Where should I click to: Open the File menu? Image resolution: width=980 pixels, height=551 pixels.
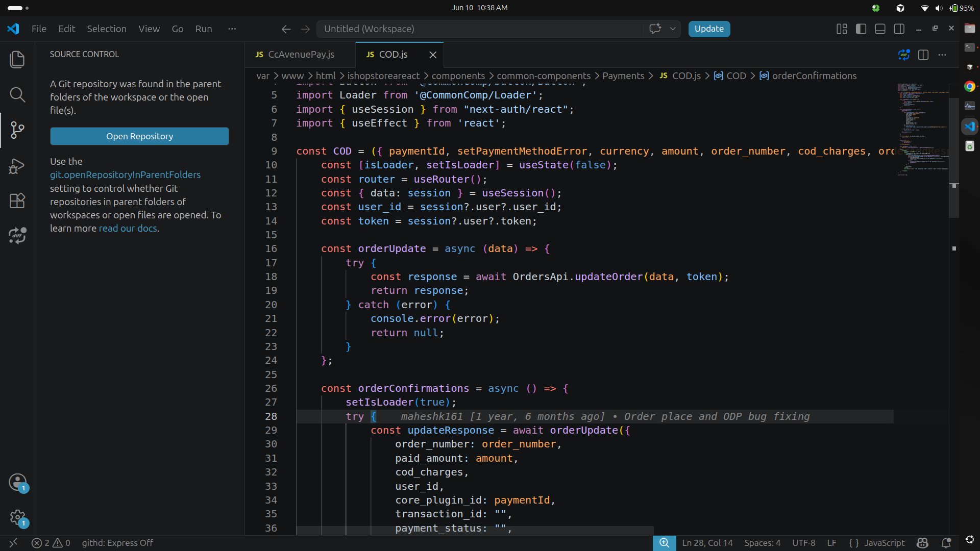(x=39, y=29)
